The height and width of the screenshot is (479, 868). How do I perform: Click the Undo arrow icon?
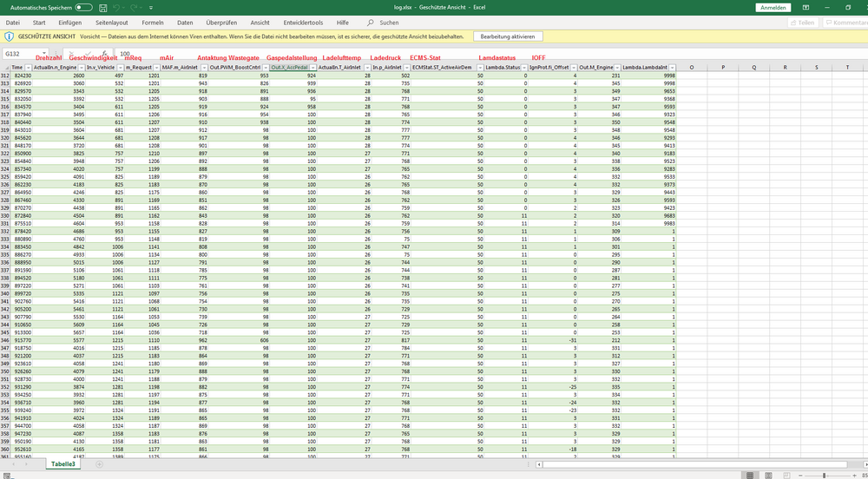coord(117,9)
